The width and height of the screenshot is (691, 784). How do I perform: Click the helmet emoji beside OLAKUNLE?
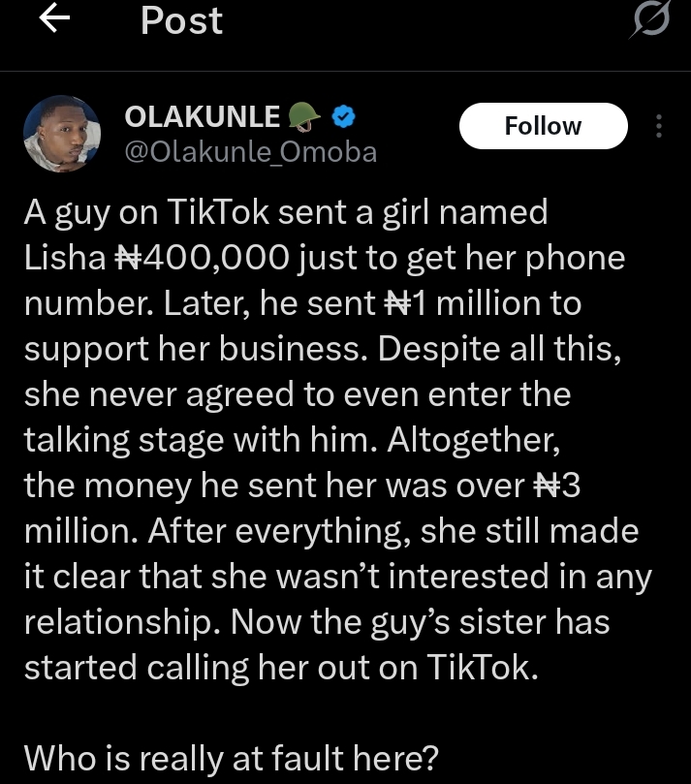pyautogui.click(x=304, y=118)
